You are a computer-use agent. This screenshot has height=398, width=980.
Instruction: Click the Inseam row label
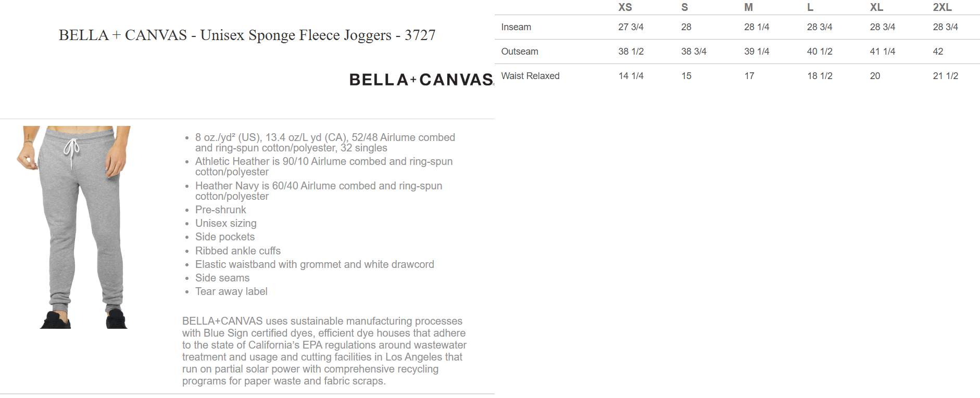click(516, 27)
